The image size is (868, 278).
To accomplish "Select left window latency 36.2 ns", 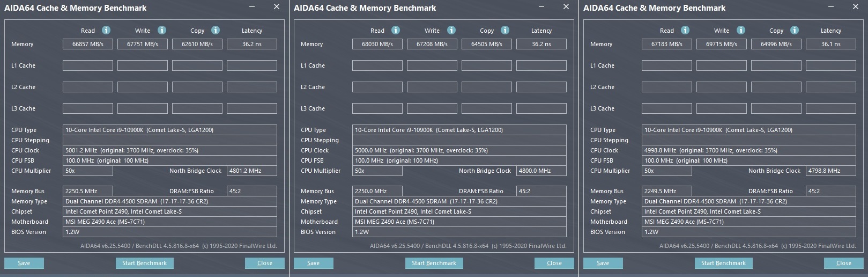I will pyautogui.click(x=252, y=44).
